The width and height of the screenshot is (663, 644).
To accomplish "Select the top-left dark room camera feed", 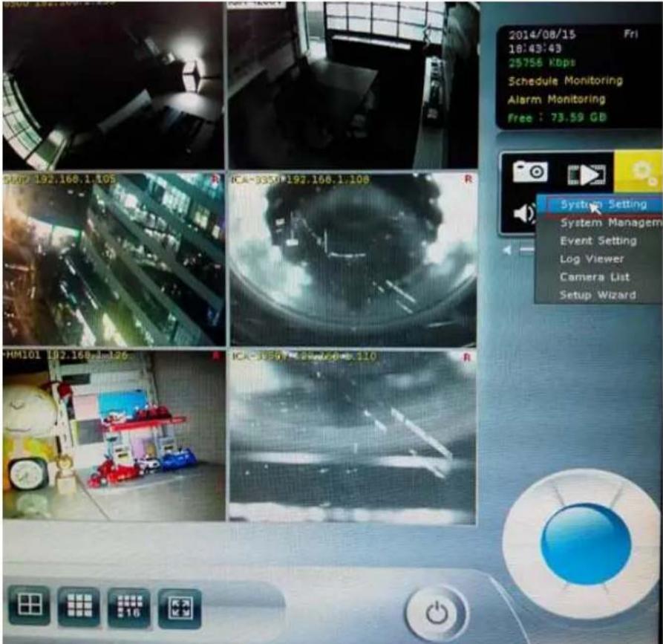I will (x=114, y=85).
